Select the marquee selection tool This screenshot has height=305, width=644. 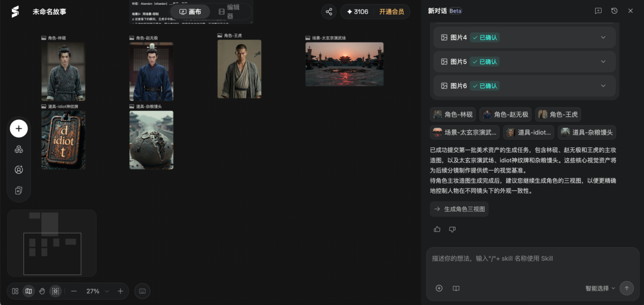point(55,291)
